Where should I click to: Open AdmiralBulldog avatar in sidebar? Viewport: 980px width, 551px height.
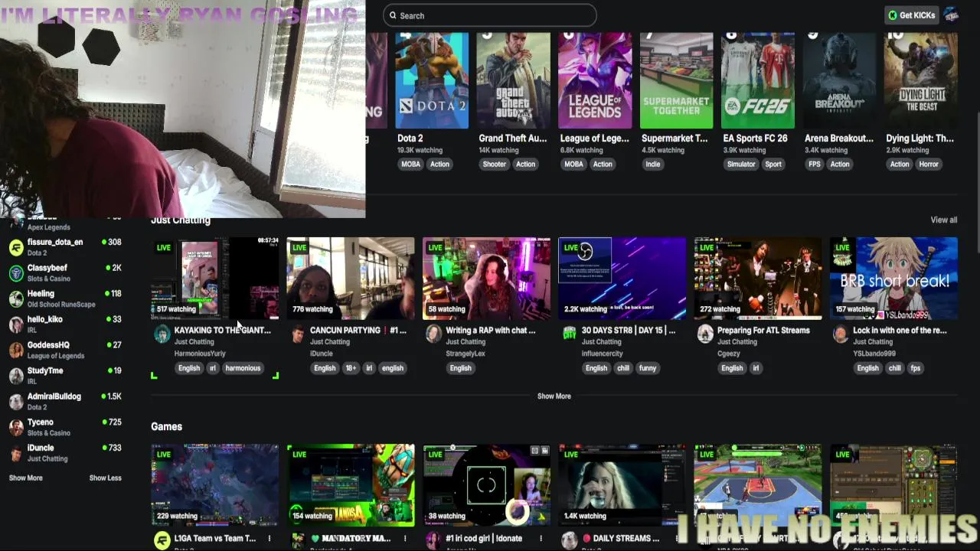16,402
